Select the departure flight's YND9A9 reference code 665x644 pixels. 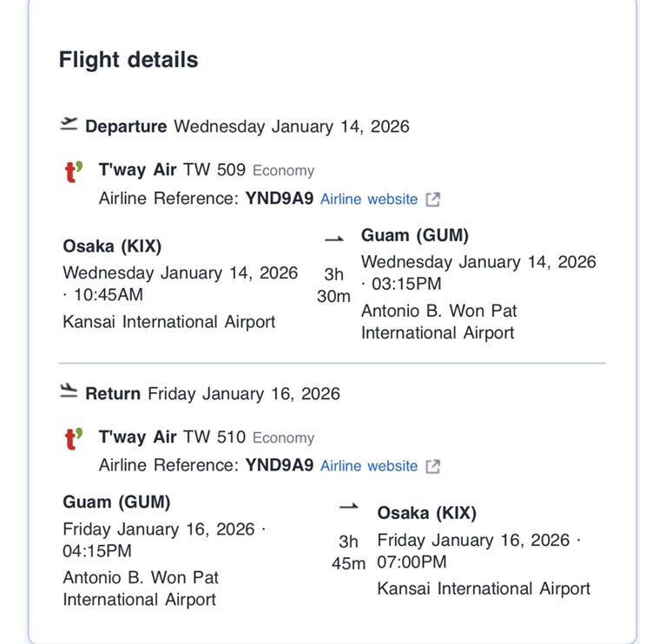[279, 199]
